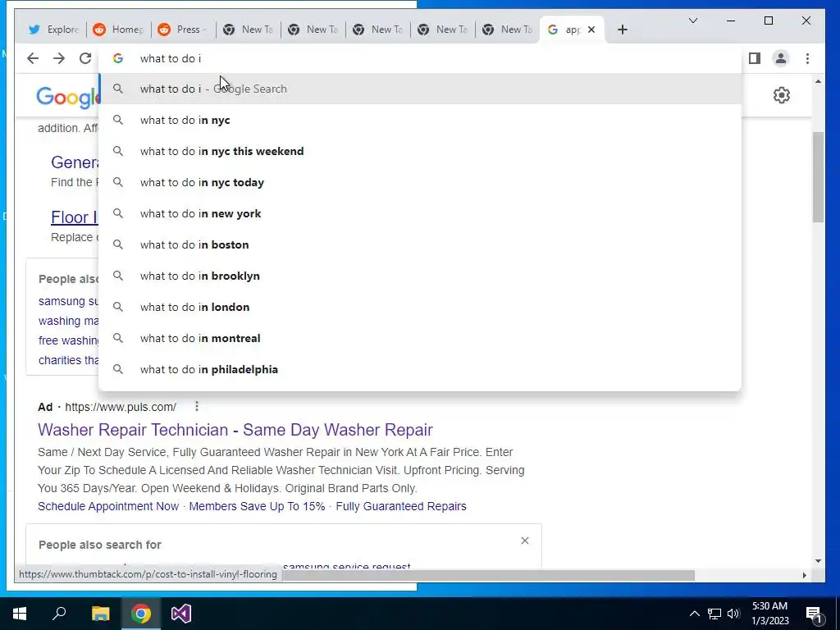Viewport: 840px width, 630px height.
Task: Click the Chrome taskbar icon
Action: click(x=141, y=614)
